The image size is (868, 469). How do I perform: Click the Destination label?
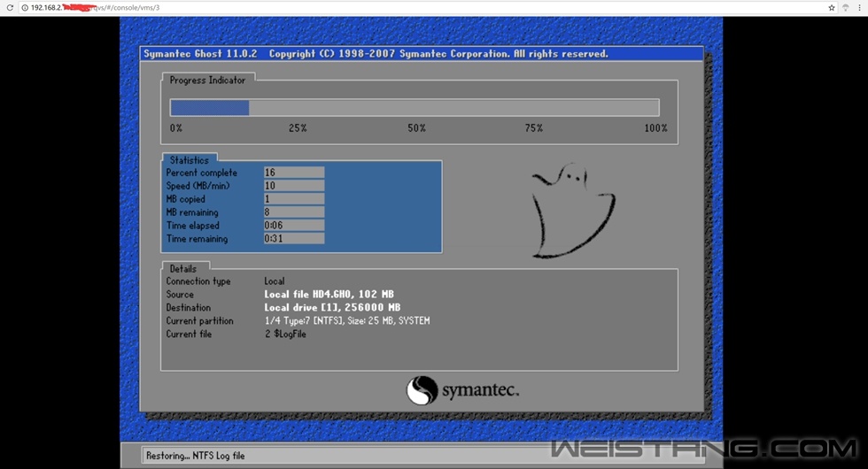188,308
